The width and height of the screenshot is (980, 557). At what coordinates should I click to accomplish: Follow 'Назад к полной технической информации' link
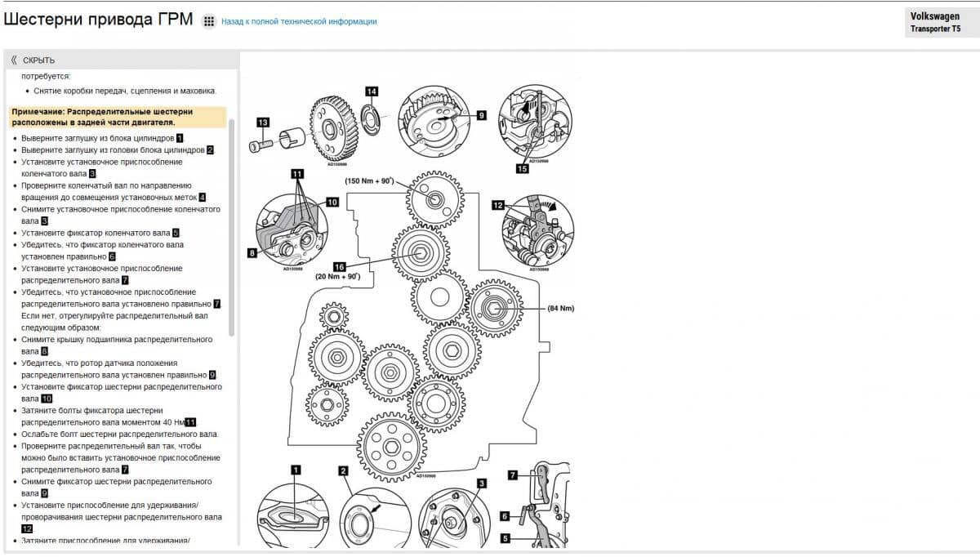click(299, 22)
